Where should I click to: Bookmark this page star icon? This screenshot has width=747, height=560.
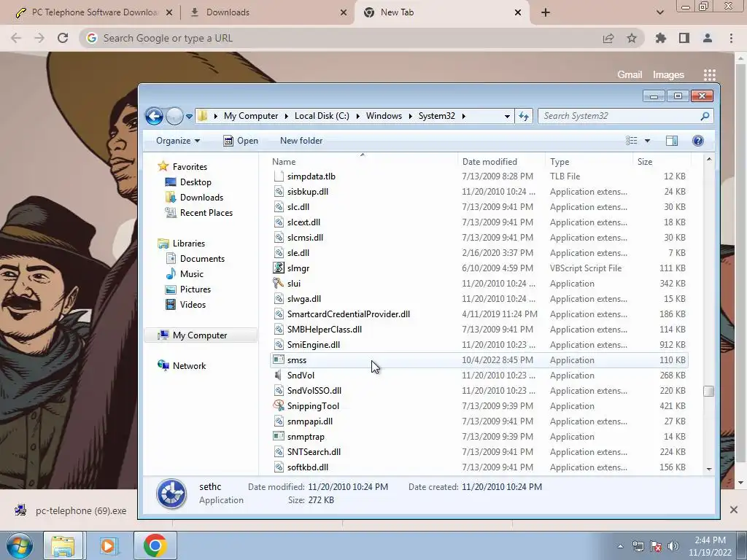click(x=632, y=38)
